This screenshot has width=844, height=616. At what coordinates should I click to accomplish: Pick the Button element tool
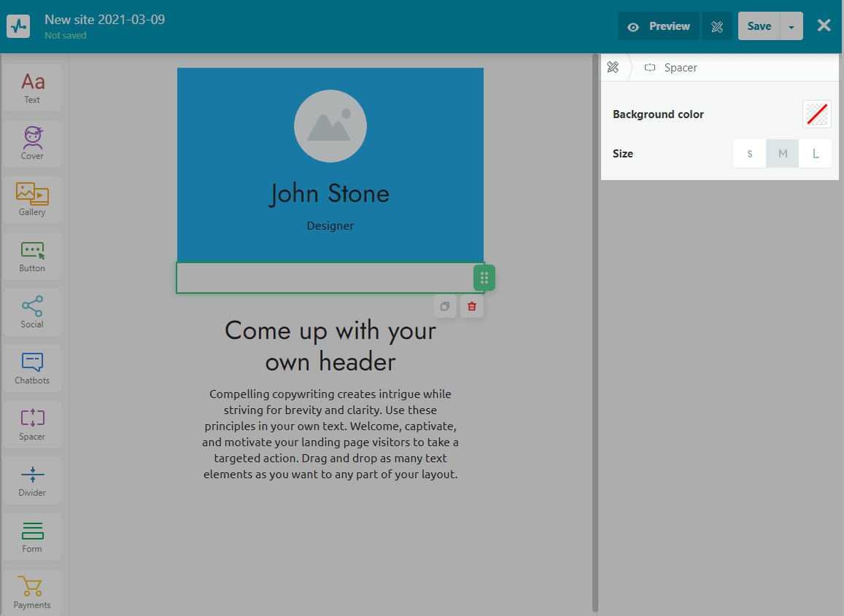(32, 256)
